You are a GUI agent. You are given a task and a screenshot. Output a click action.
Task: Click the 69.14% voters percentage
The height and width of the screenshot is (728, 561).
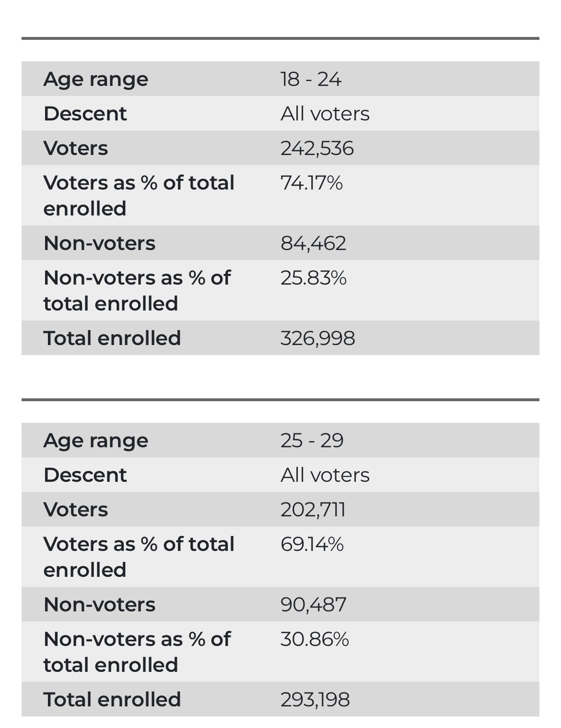(312, 544)
